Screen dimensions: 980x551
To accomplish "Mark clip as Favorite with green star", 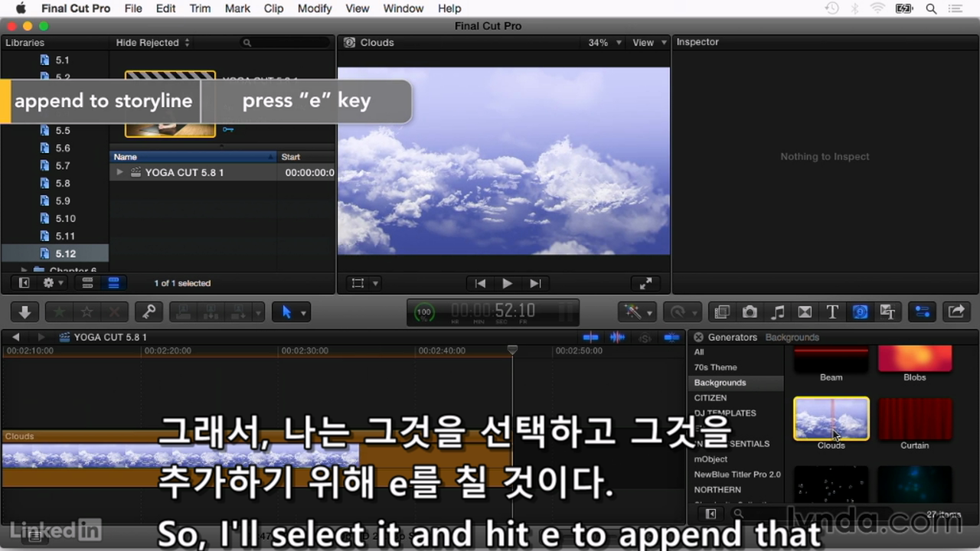I will coord(58,311).
